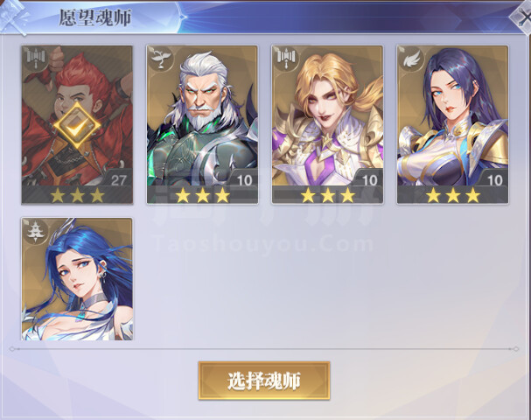Click the three stars under red-haired card

(77, 195)
